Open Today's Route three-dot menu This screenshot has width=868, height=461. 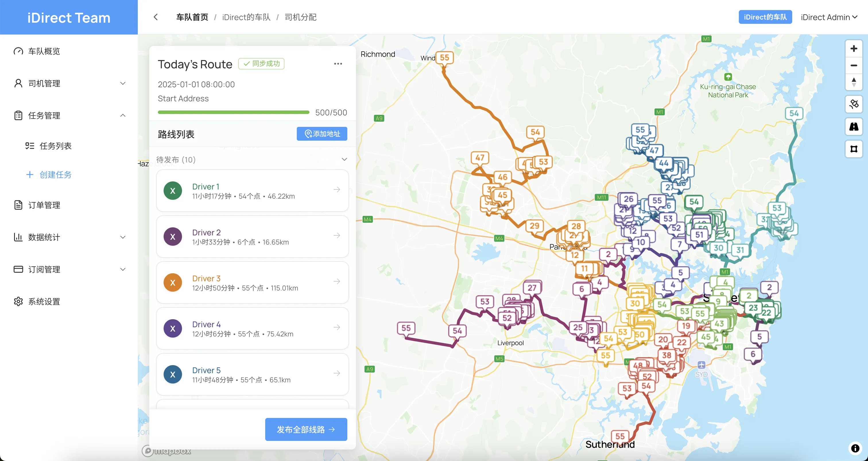point(338,64)
